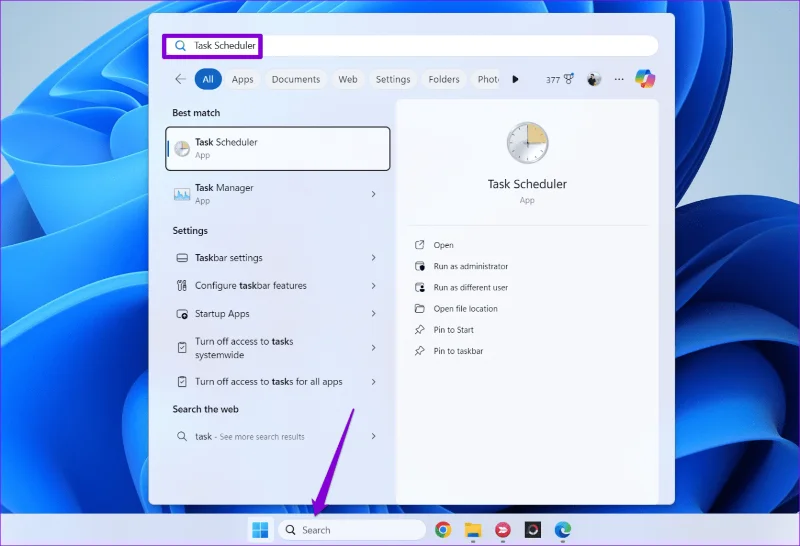This screenshot has width=800, height=546.
Task: Expand web search task result chevron
Action: (x=373, y=436)
